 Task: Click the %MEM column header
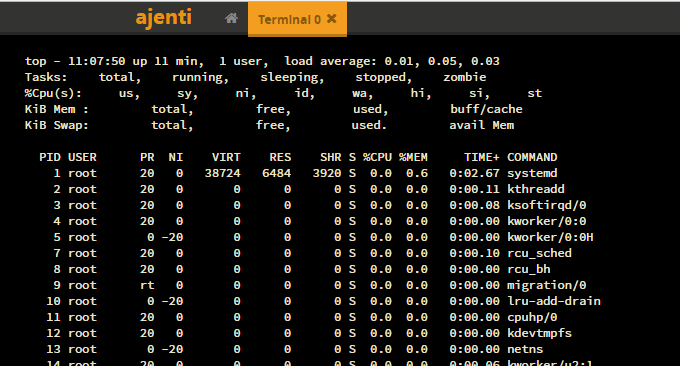413,157
